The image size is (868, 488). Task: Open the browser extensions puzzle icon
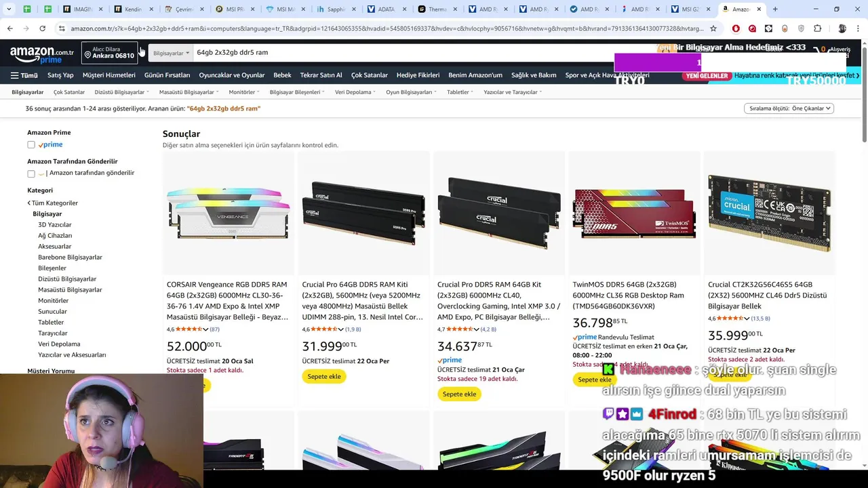pos(817,28)
